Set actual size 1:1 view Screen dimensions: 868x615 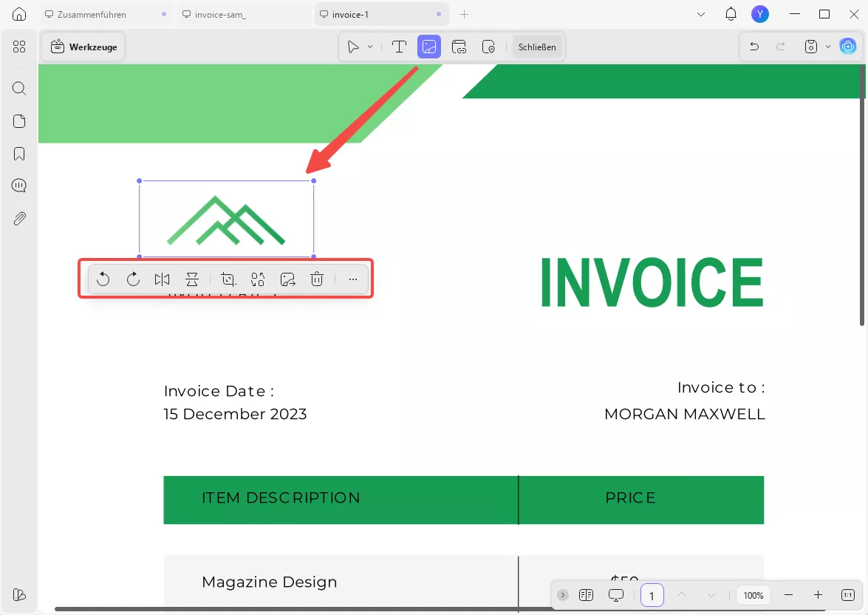pos(848,595)
